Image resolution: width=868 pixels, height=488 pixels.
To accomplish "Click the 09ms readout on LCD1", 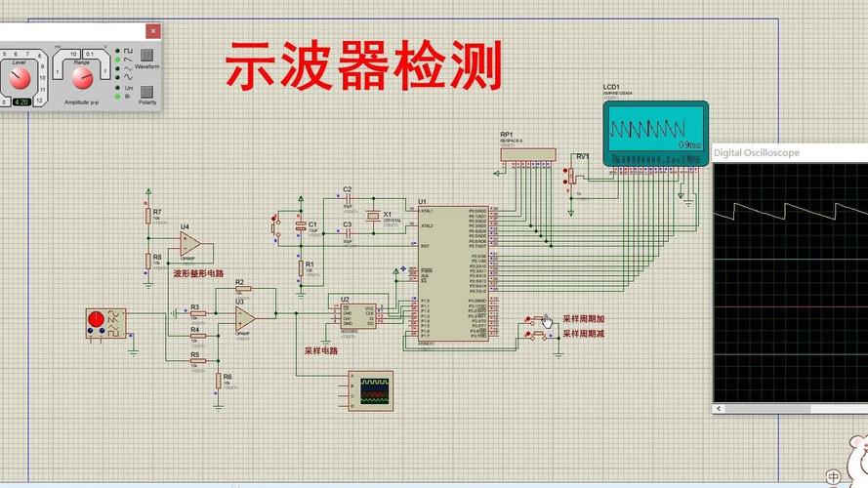I will click(x=689, y=145).
